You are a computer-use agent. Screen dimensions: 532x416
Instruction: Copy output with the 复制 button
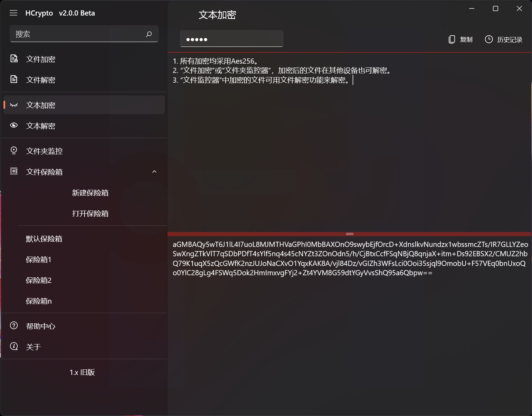460,39
